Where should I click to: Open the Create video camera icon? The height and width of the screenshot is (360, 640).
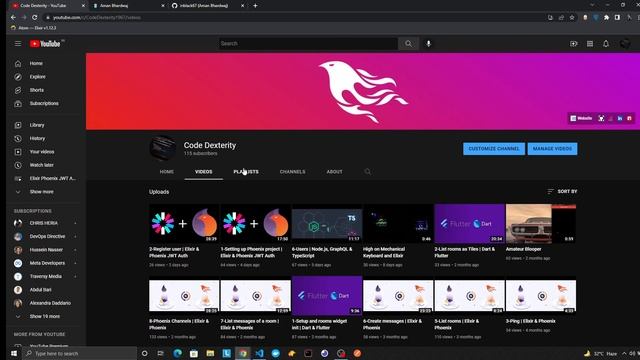click(573, 44)
